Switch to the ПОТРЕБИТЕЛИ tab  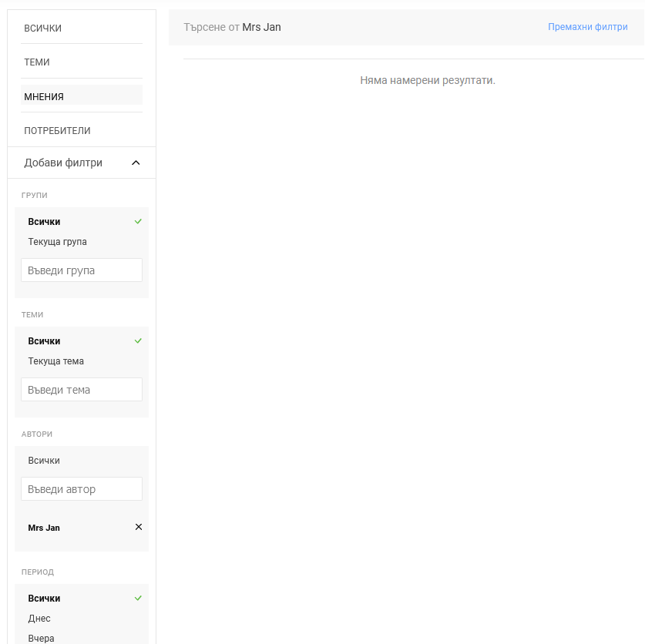[x=82, y=130]
